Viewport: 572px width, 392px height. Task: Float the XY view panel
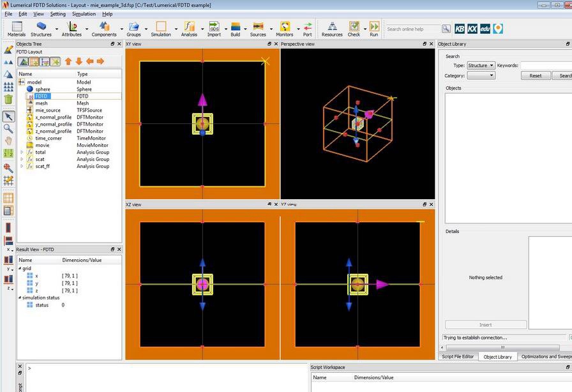pos(269,44)
